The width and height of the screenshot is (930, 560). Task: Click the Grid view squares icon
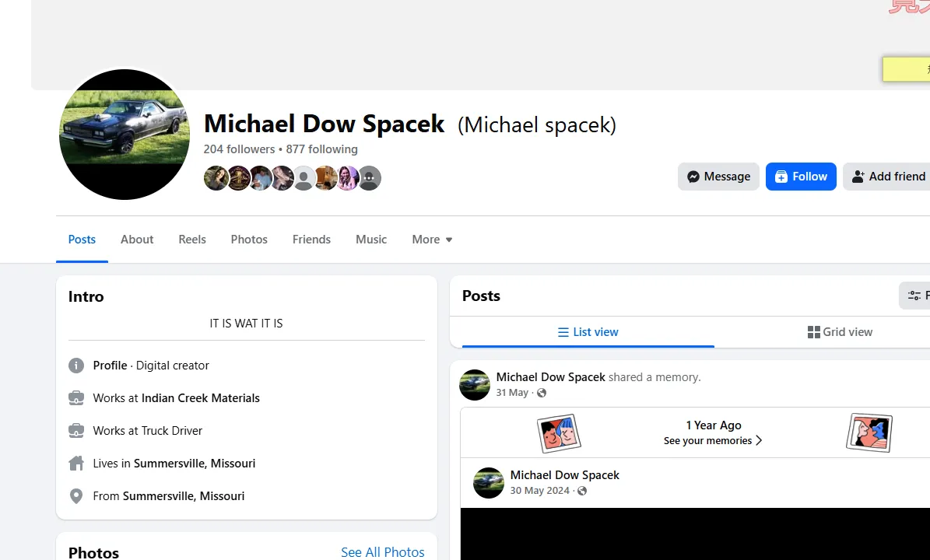coord(814,332)
